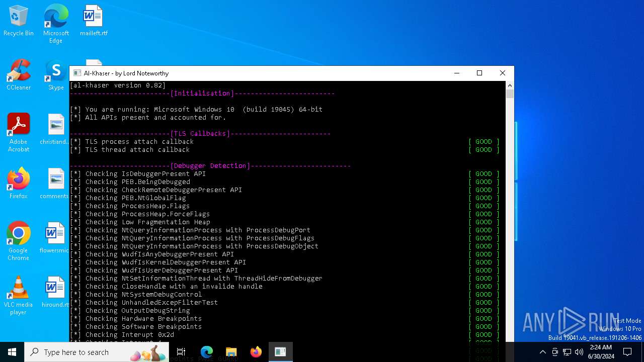Click 'Checking NtSystemDebugControl' line

(136, 295)
